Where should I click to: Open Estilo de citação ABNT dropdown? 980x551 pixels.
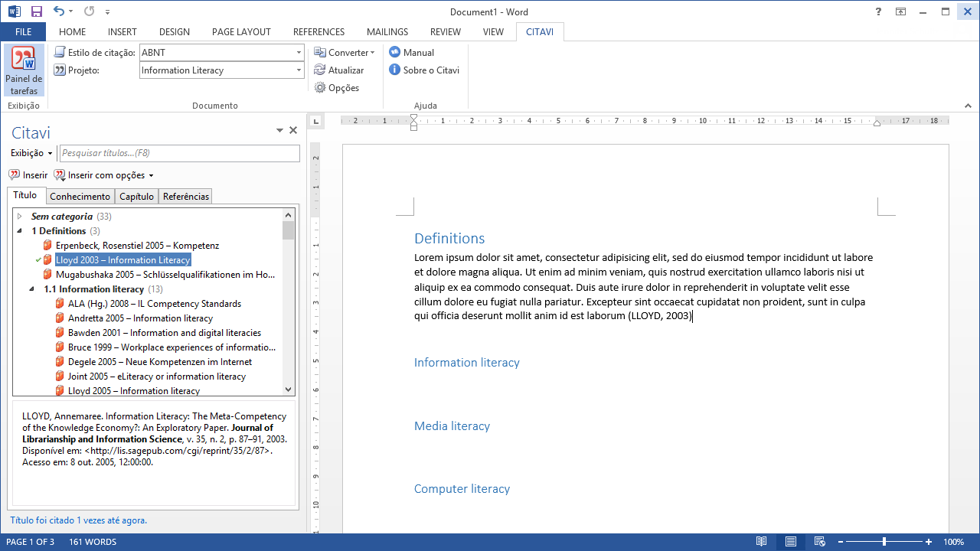click(x=299, y=53)
